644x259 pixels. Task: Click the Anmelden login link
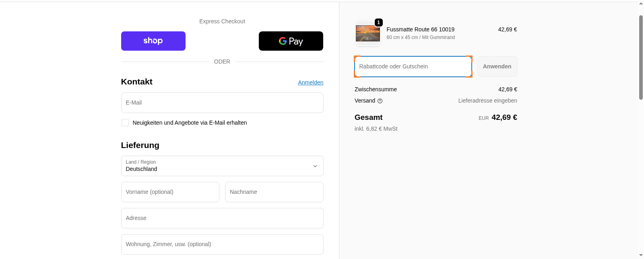[310, 82]
